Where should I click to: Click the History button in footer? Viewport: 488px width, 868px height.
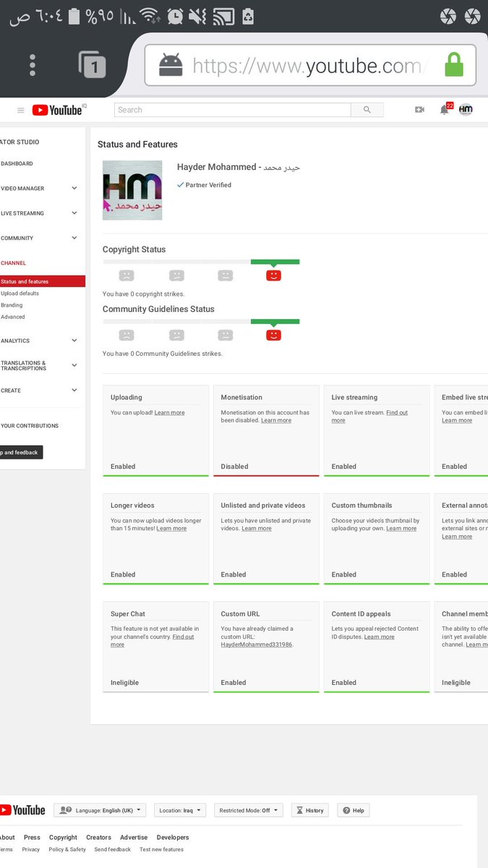pos(310,810)
